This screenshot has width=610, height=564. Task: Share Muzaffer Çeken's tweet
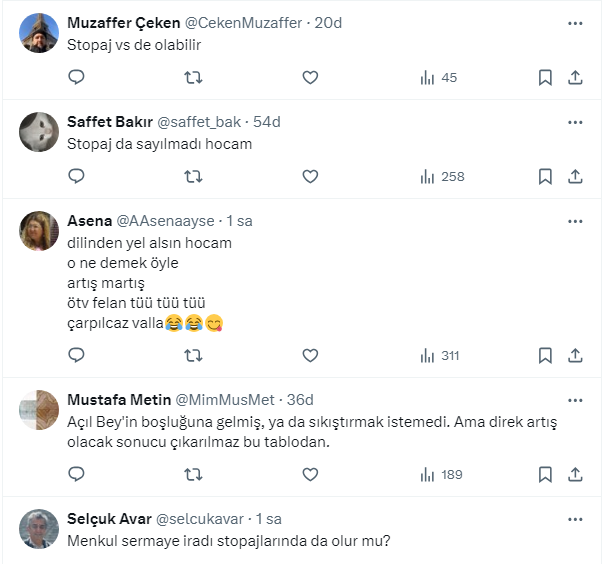pos(575,77)
